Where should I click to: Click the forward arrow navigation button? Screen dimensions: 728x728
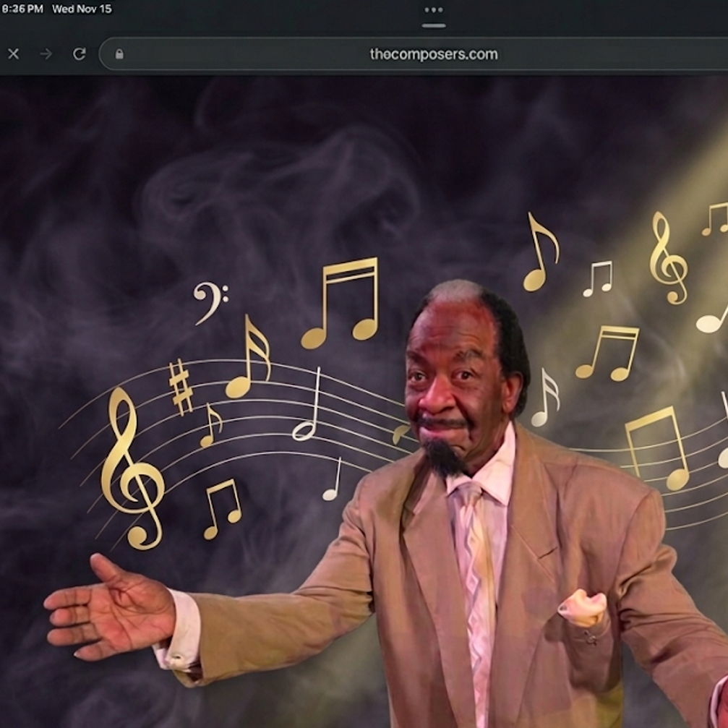pyautogui.click(x=46, y=53)
